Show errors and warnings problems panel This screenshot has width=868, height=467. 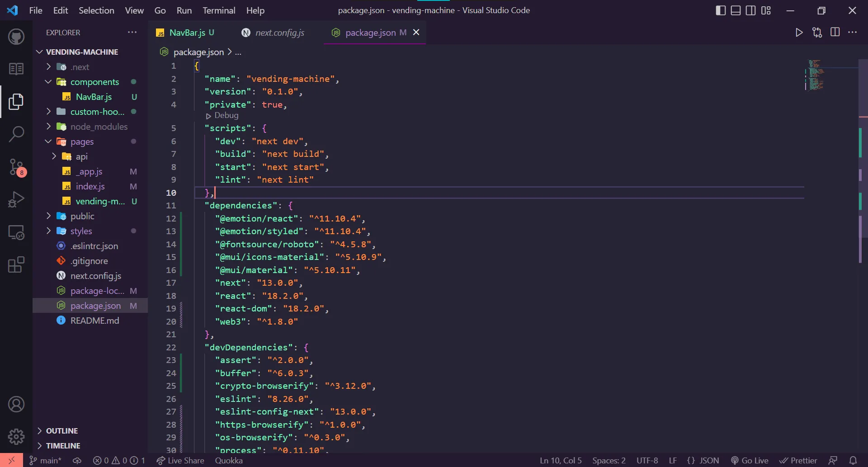[119, 461]
